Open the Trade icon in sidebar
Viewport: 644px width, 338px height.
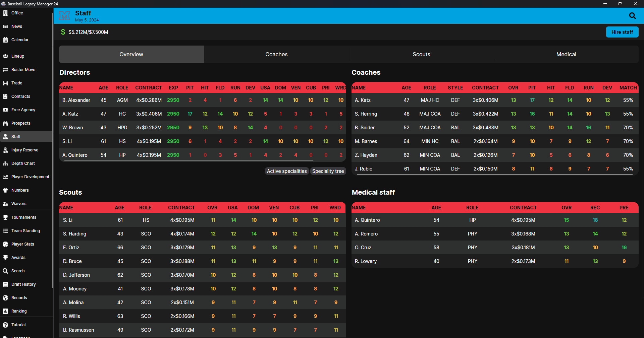5,83
